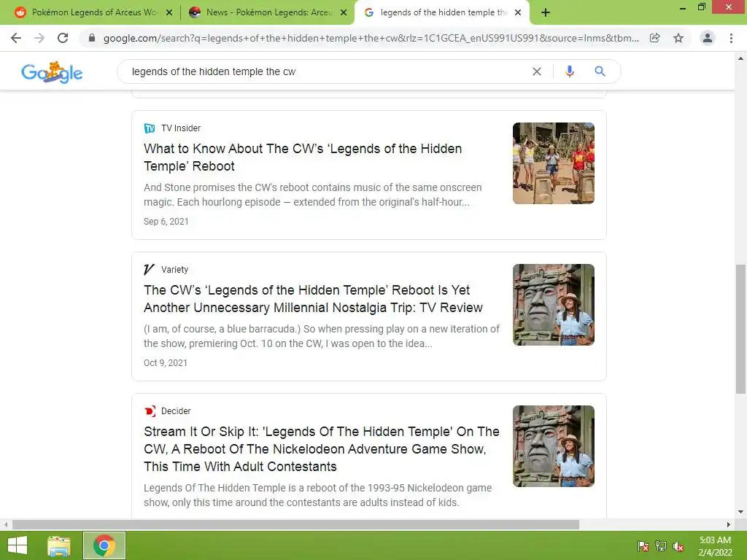Go back with the browser back arrow
Screen dimensions: 747x560
tap(16, 38)
